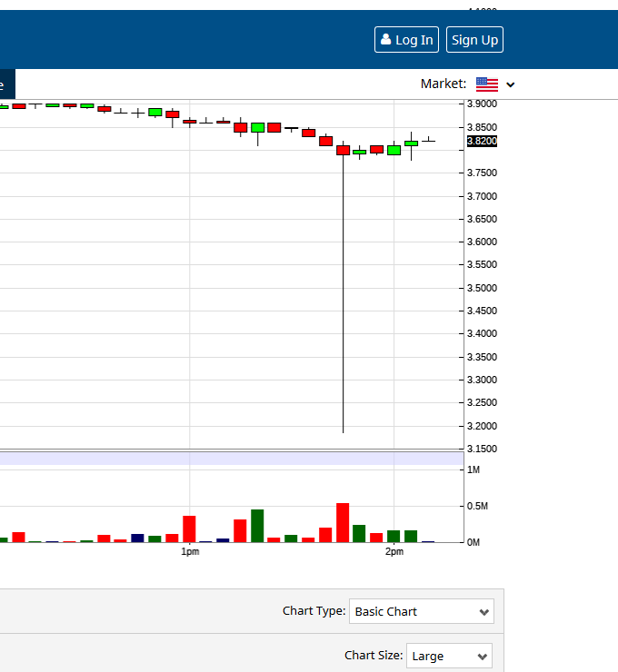Click the red volume bar at 1pm

click(189, 529)
